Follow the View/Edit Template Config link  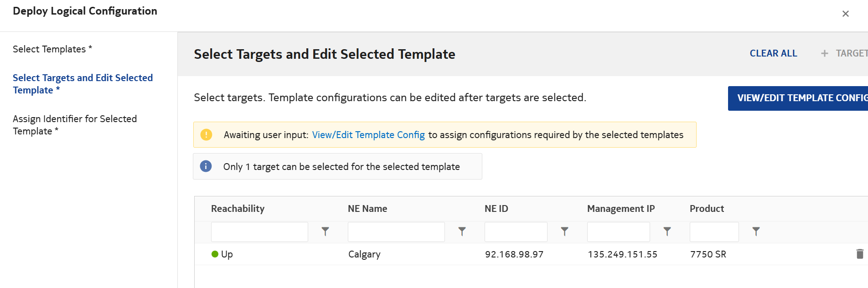click(x=368, y=135)
